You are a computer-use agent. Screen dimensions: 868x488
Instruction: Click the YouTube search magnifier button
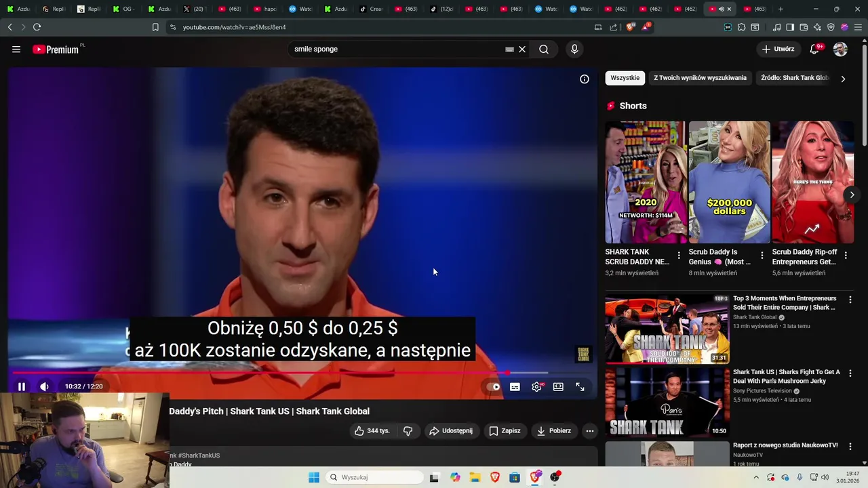[544, 49]
